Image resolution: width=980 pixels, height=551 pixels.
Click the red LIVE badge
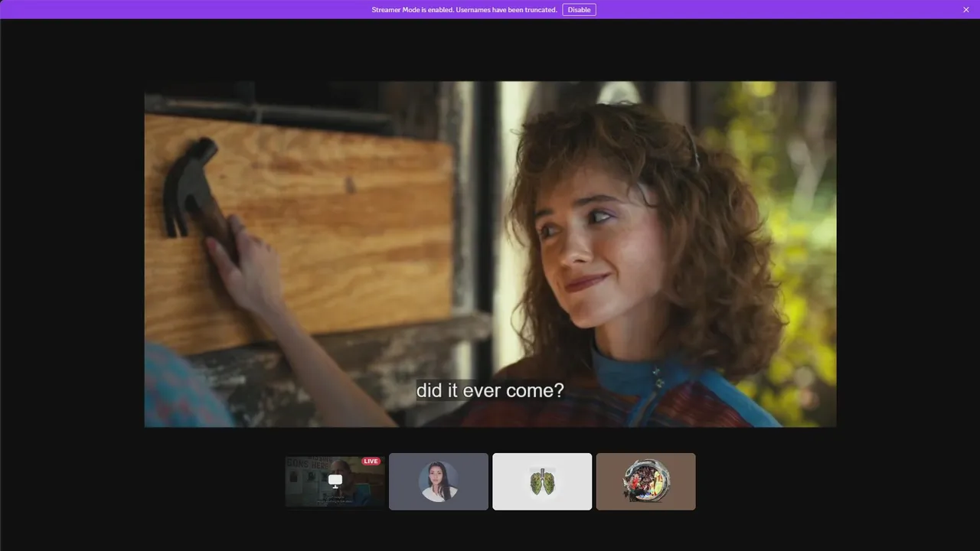(x=371, y=461)
